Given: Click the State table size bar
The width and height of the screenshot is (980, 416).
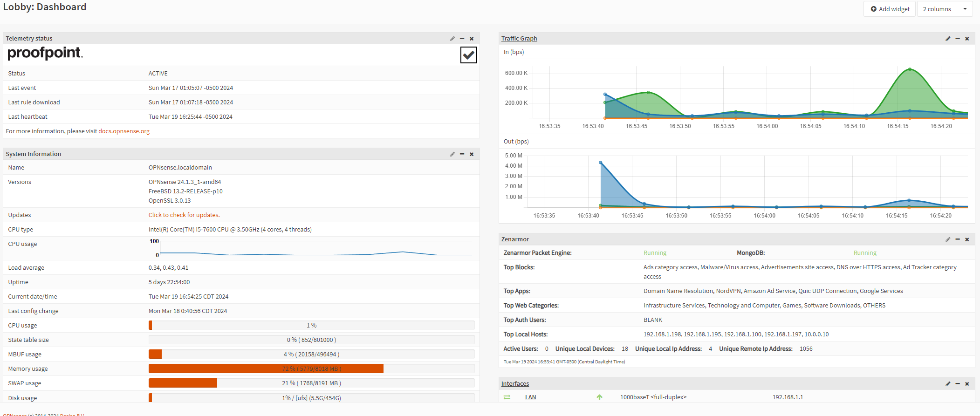Looking at the screenshot, I should [x=311, y=340].
